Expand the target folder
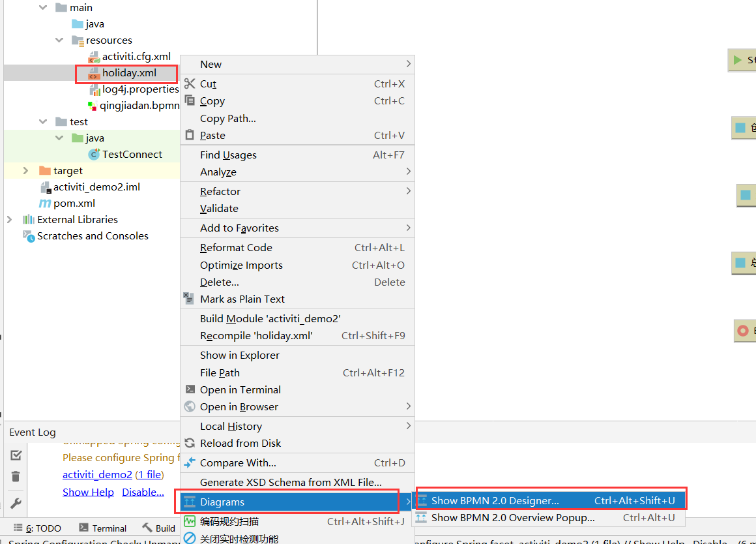This screenshot has height=544, width=756. click(x=25, y=170)
